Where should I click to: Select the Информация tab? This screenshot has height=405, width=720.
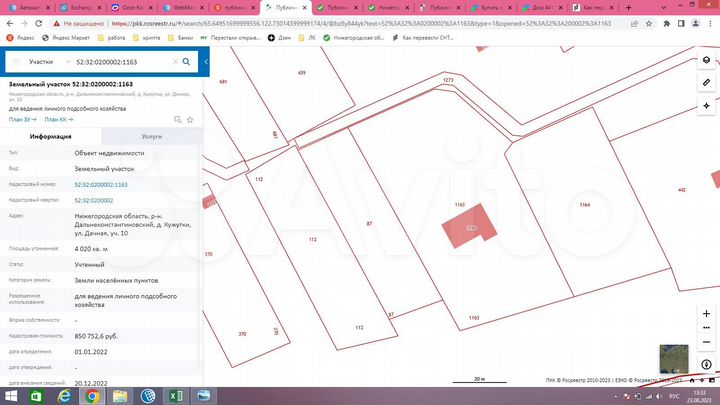[50, 135]
